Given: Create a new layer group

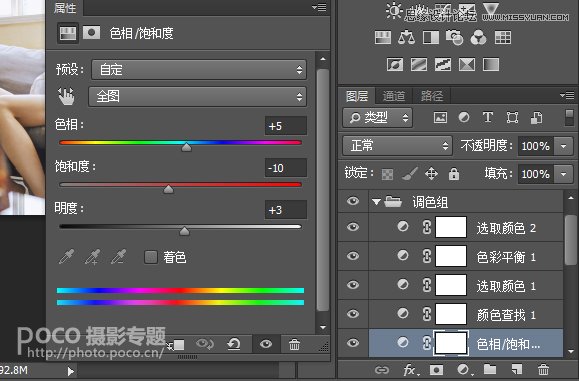Looking at the screenshot, I should [490, 369].
